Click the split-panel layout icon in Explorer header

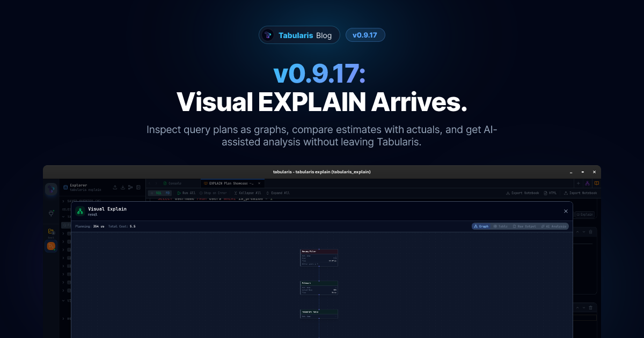tap(138, 187)
